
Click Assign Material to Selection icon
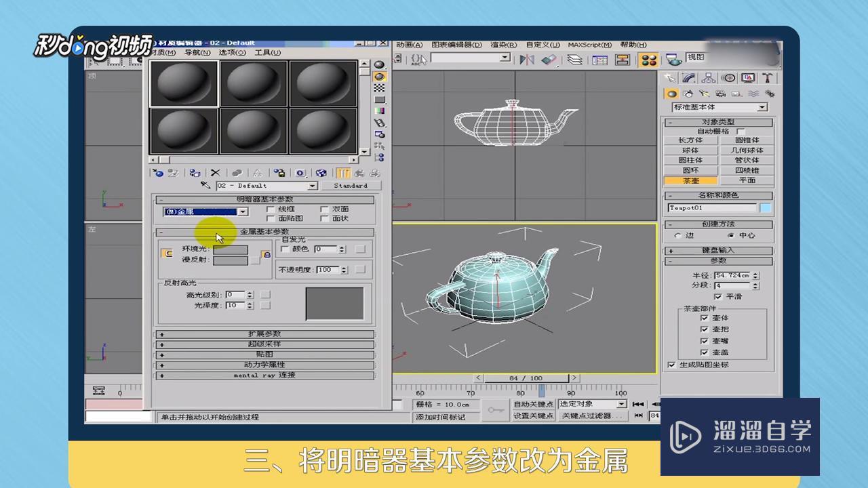point(195,174)
